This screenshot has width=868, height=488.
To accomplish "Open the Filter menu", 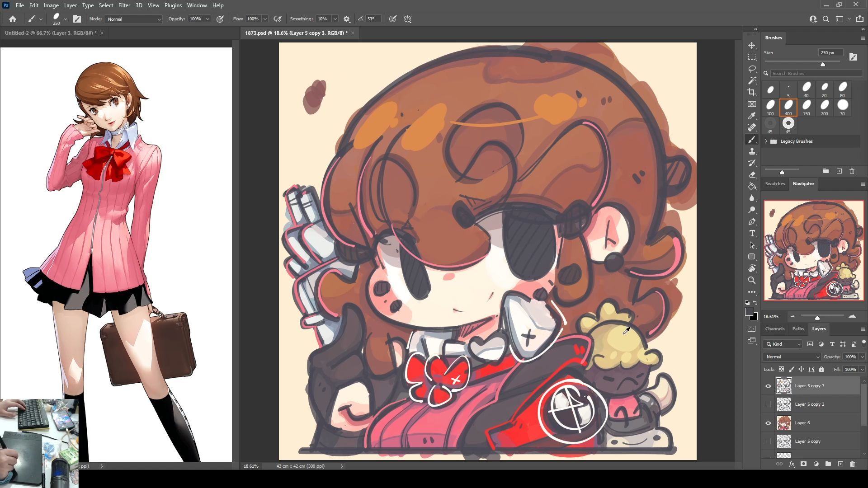I will coord(124,5).
